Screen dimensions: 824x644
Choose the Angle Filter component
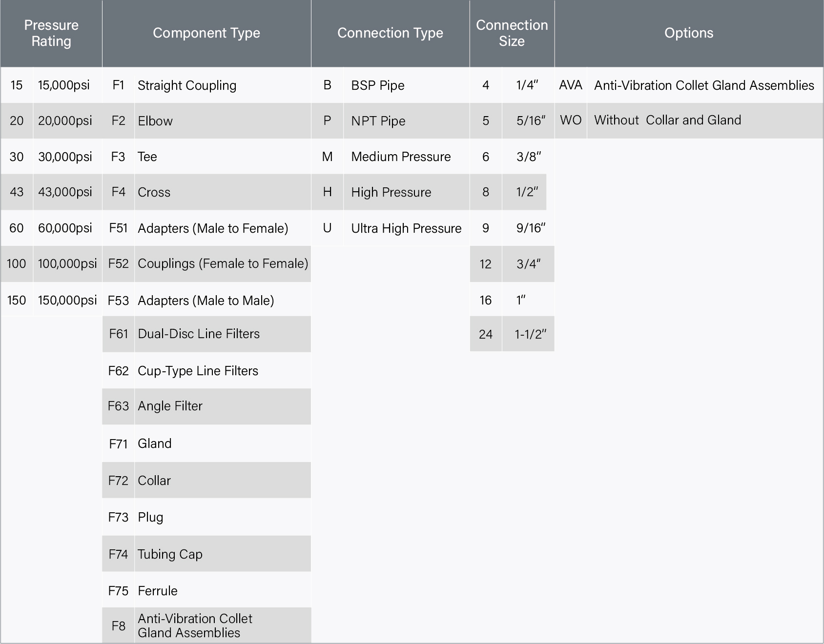(170, 406)
